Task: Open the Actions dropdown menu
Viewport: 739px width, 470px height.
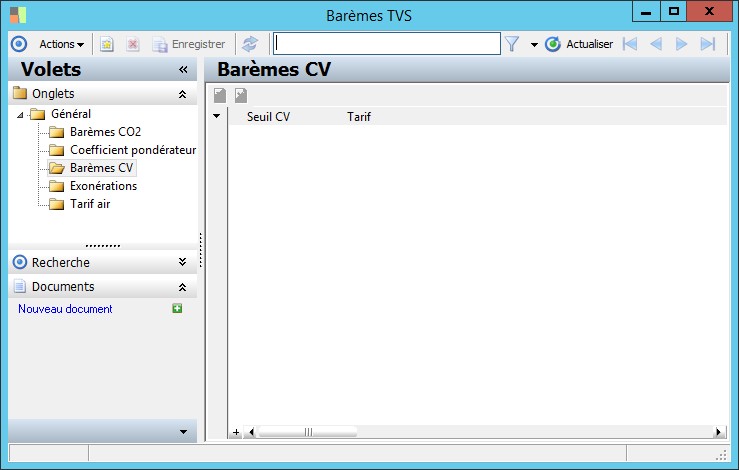Action: pos(61,44)
